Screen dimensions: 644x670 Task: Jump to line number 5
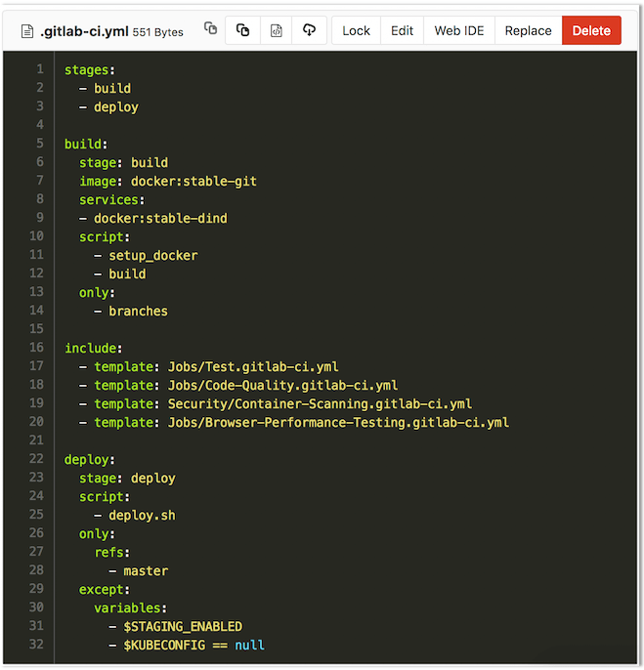point(40,143)
